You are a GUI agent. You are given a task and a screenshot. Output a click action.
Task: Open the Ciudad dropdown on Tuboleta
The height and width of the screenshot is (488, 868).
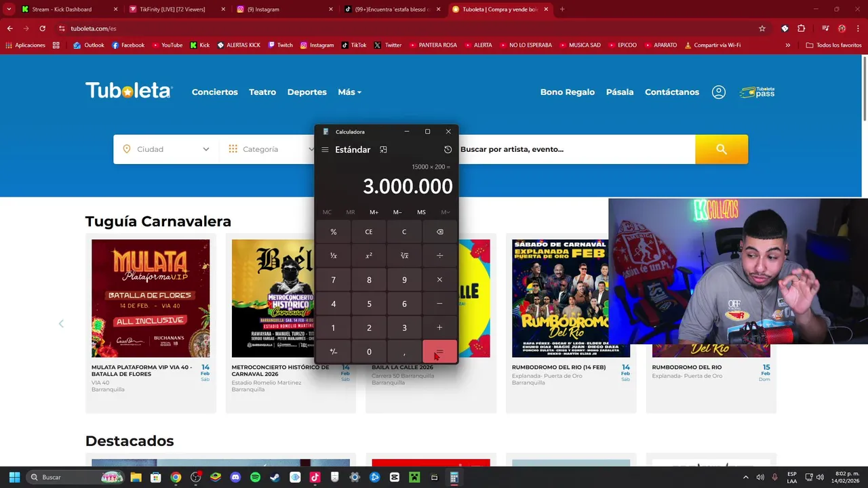166,149
